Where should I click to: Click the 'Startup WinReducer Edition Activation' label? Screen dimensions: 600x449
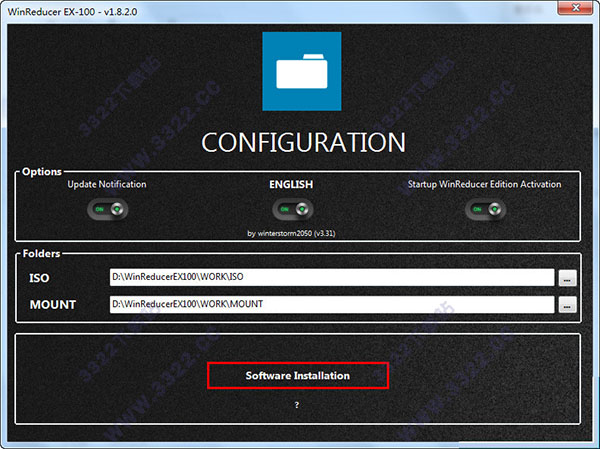tap(484, 184)
